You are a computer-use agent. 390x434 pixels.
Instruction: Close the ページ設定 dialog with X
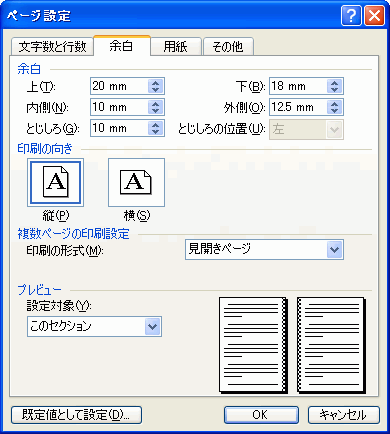pyautogui.click(x=374, y=15)
